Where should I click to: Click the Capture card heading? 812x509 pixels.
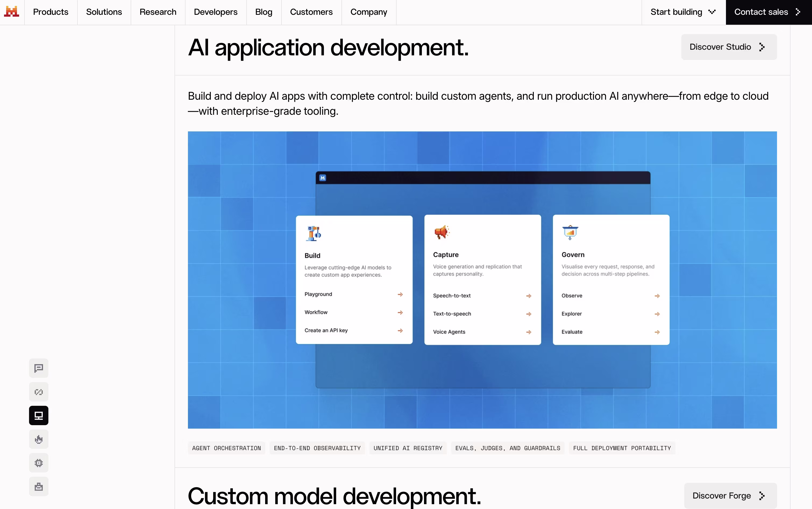click(446, 255)
